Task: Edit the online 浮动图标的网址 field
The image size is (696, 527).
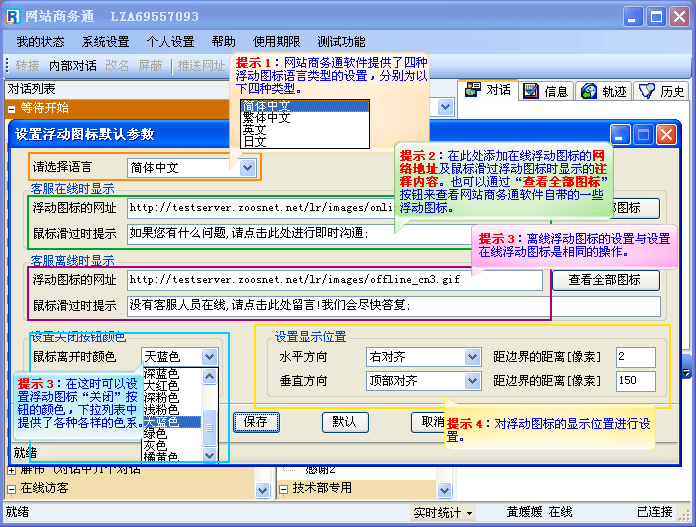Action: pyautogui.click(x=261, y=208)
